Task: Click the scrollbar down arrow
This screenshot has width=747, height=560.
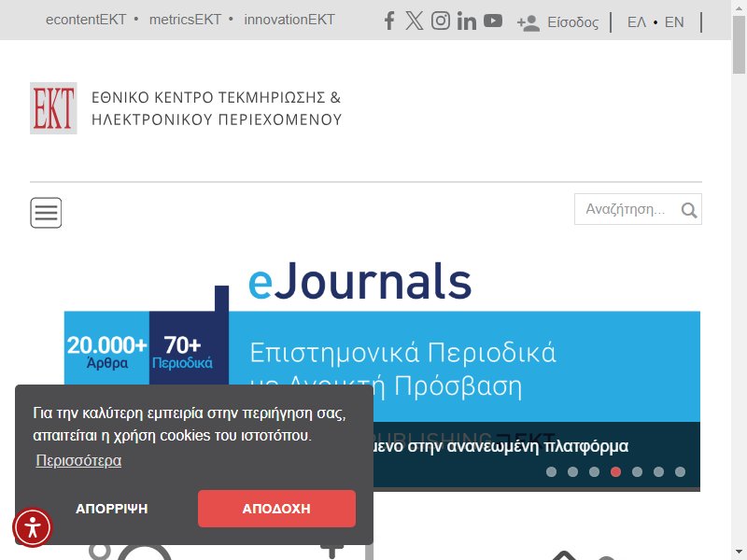Action: 739,553
